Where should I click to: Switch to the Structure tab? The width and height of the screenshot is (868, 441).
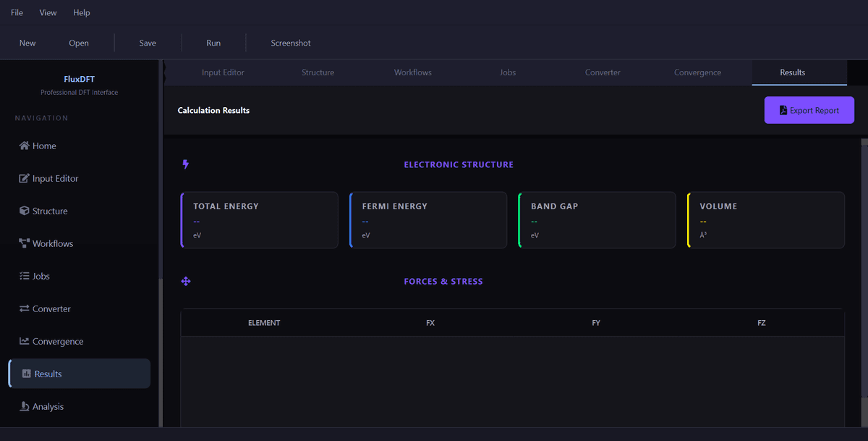tap(318, 72)
